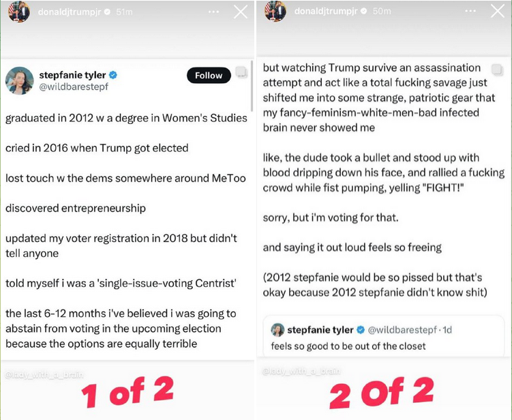
Task: Click the verified badge beside stepfanie tyler's name
Action: (x=113, y=74)
